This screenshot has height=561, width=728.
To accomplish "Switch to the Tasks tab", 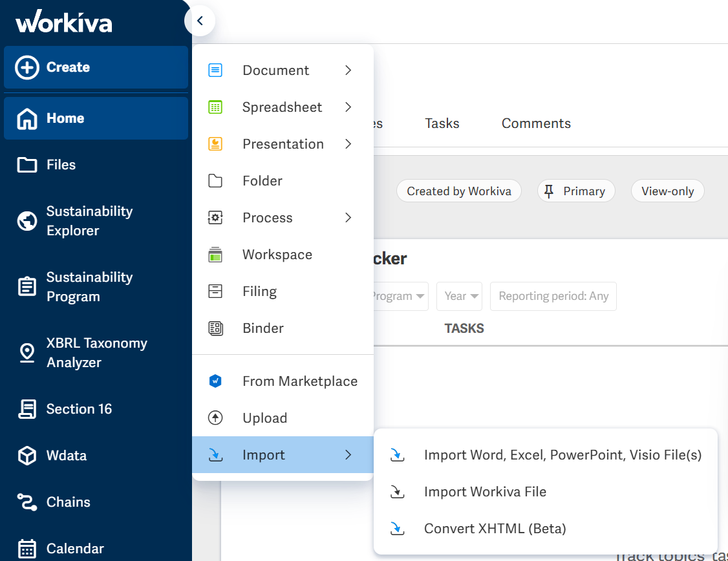I will (x=442, y=123).
